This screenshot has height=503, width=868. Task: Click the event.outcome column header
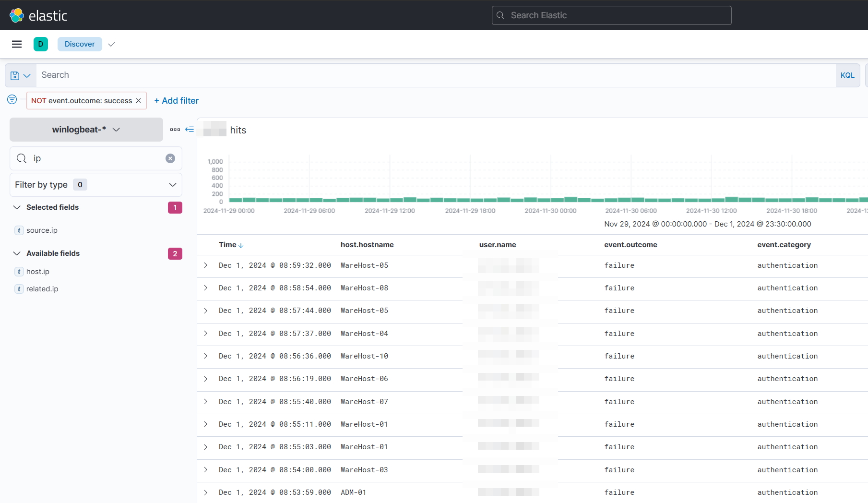point(630,245)
